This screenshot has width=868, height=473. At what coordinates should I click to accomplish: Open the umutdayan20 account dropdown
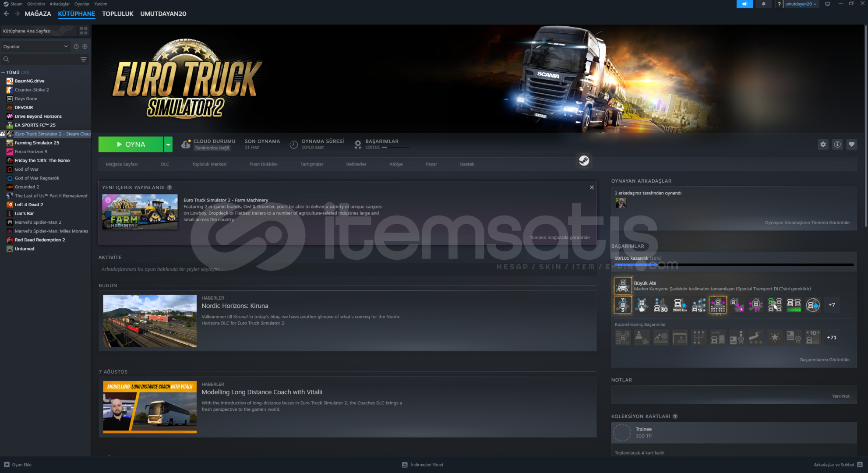pos(801,4)
